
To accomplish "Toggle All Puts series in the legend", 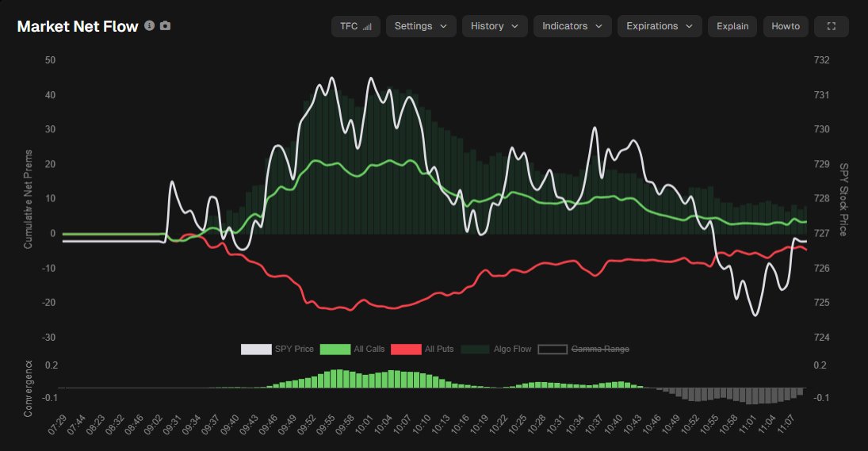I will click(x=423, y=350).
